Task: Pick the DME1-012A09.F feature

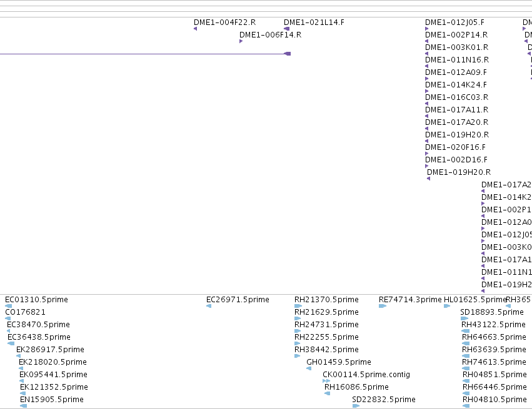Action: [456, 72]
